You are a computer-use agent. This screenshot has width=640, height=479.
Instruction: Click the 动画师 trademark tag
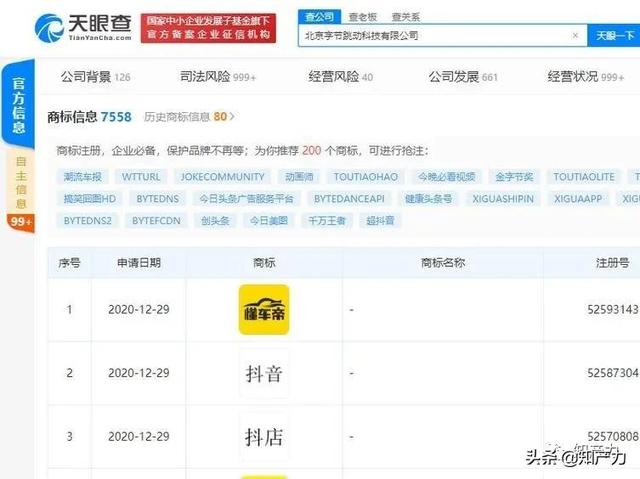tap(299, 177)
